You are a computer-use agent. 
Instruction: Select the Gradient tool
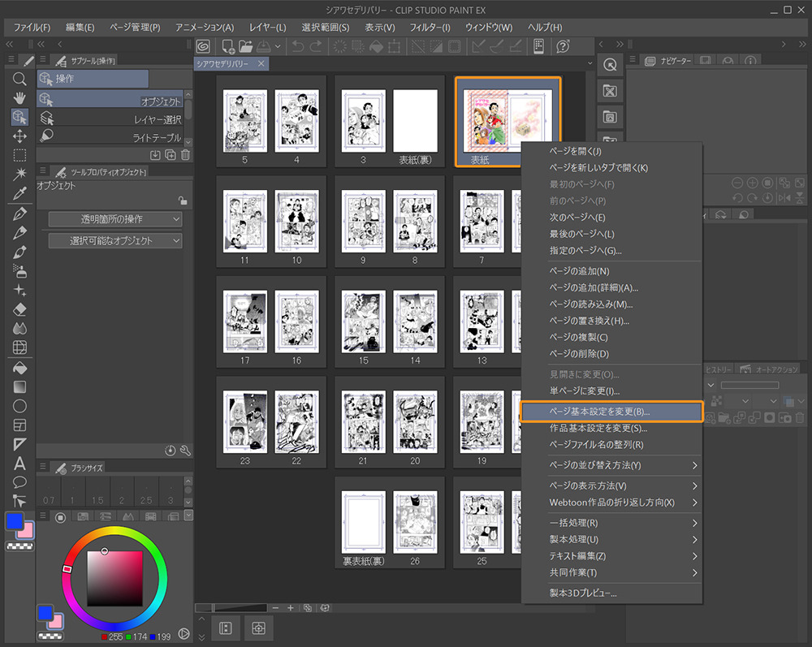19,387
